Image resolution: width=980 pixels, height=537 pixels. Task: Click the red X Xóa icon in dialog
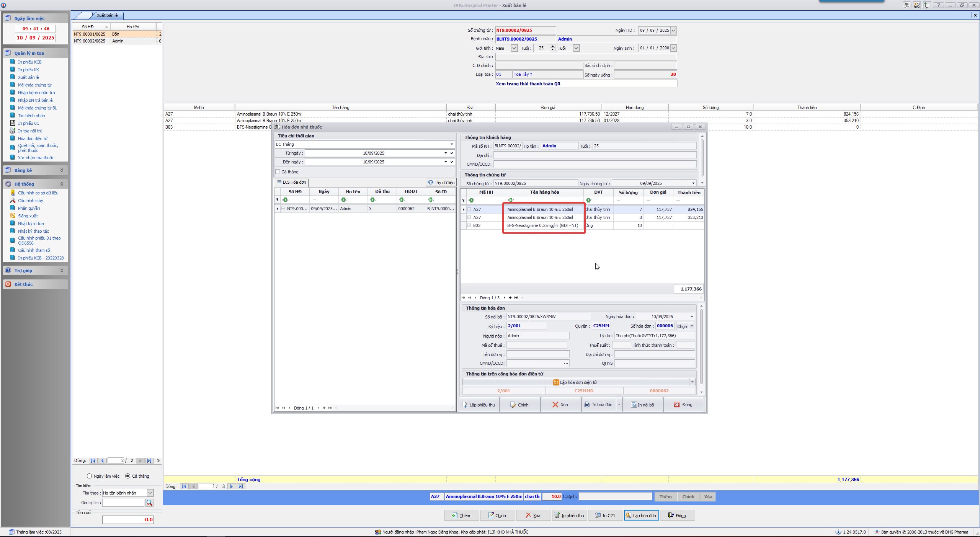point(555,405)
